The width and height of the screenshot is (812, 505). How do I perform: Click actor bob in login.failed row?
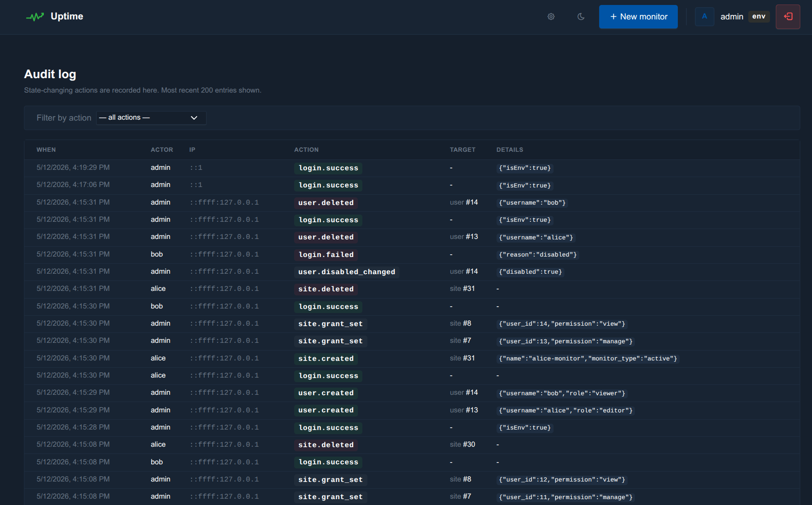(x=157, y=254)
